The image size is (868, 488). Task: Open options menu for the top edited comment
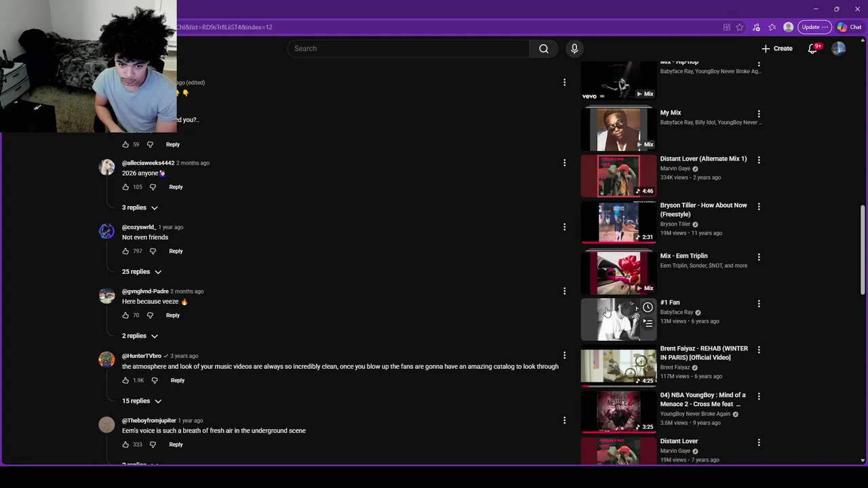click(564, 83)
